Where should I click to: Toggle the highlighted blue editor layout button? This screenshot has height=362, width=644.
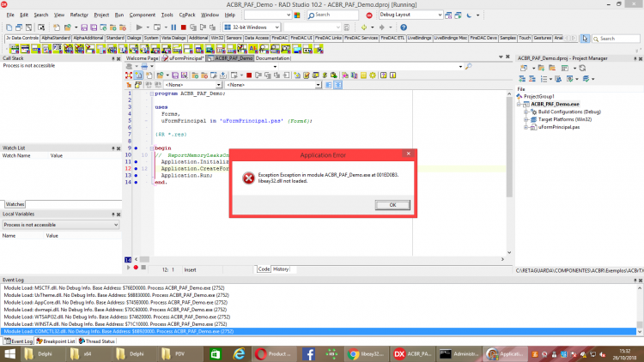(x=338, y=85)
